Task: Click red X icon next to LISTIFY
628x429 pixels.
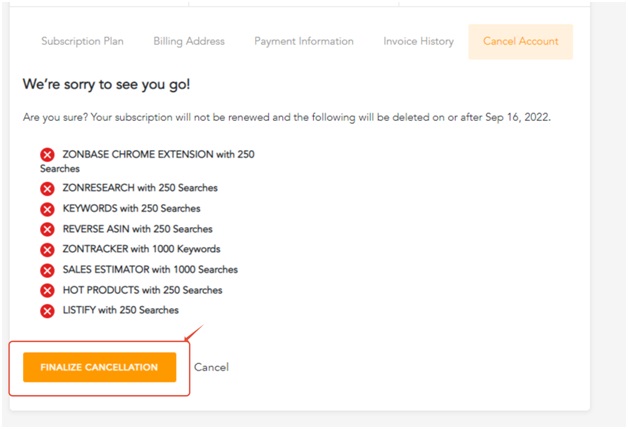Action: tap(47, 311)
